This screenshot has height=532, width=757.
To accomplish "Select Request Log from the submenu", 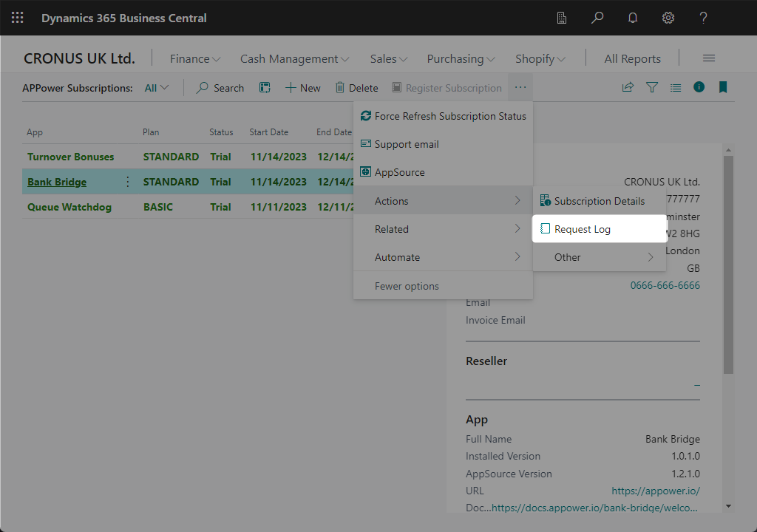I will 582,229.
